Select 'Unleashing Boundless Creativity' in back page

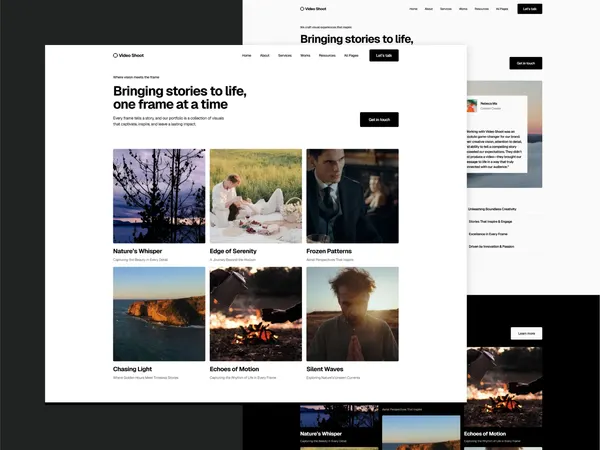(x=492, y=209)
